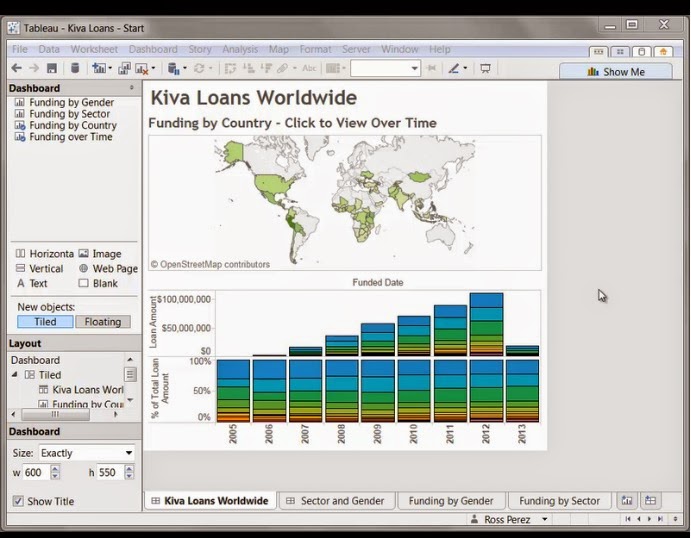Sort ascending with the toolbar icon
The image size is (691, 538).
coord(249,68)
